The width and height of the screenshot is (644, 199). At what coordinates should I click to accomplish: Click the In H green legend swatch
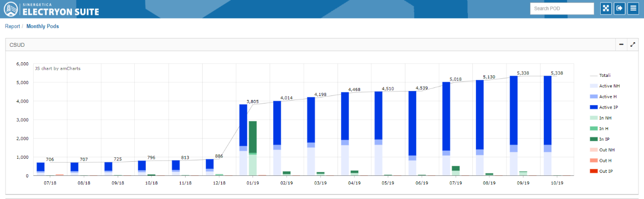pos(593,129)
